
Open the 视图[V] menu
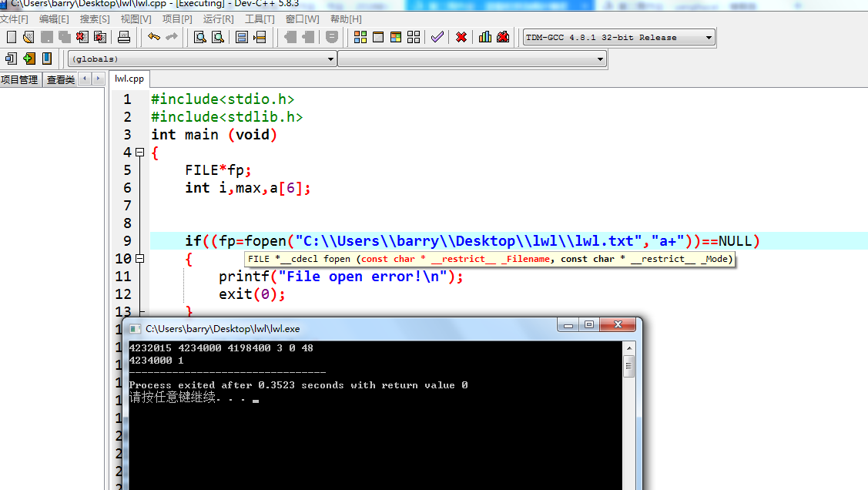[136, 18]
